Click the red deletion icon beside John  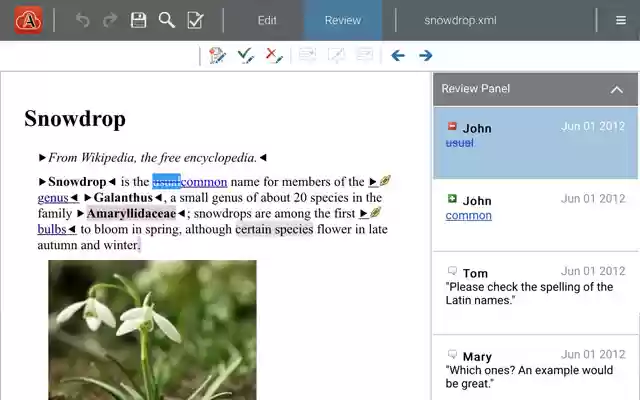(452, 126)
